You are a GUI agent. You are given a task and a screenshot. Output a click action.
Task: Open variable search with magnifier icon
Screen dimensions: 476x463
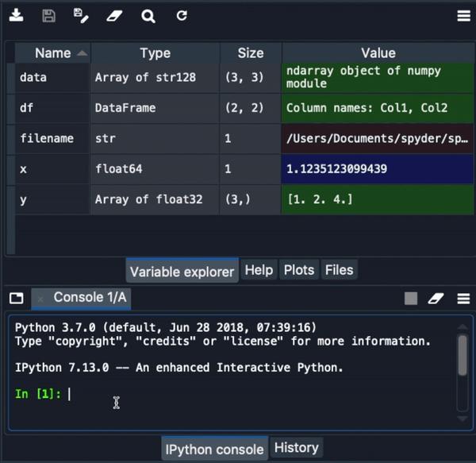(148, 15)
